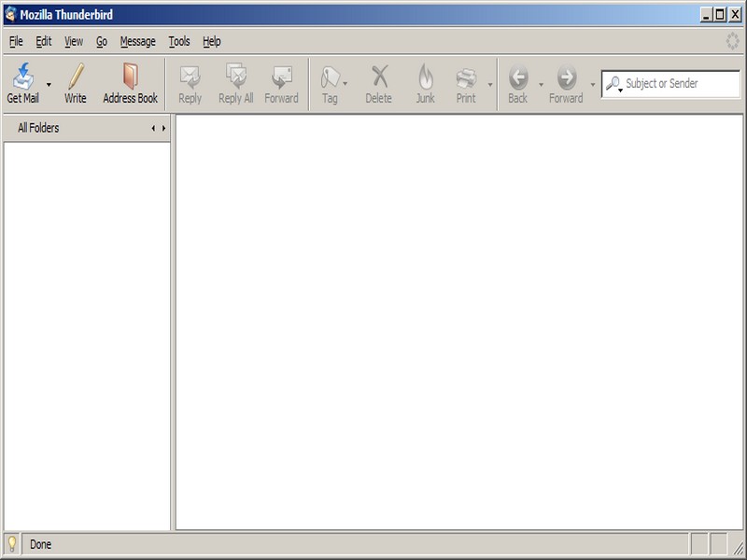This screenshot has height=560, width=747.
Task: Close the Thunderbird window
Action: click(735, 15)
